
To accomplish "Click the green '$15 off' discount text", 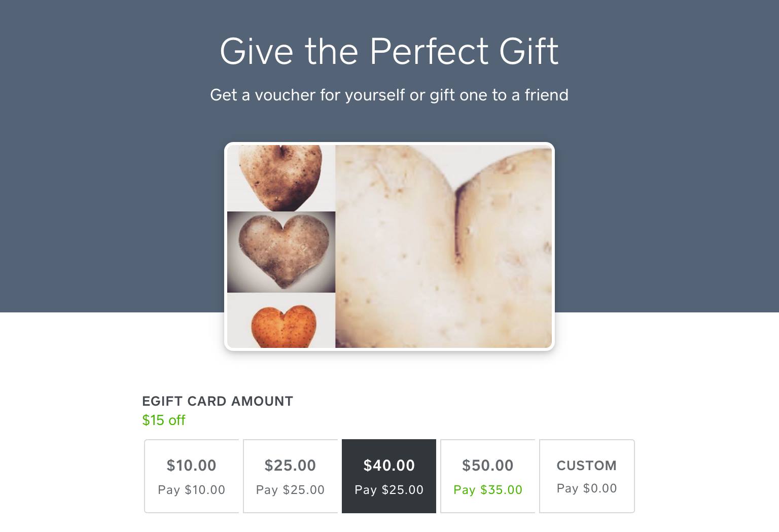I will point(164,420).
